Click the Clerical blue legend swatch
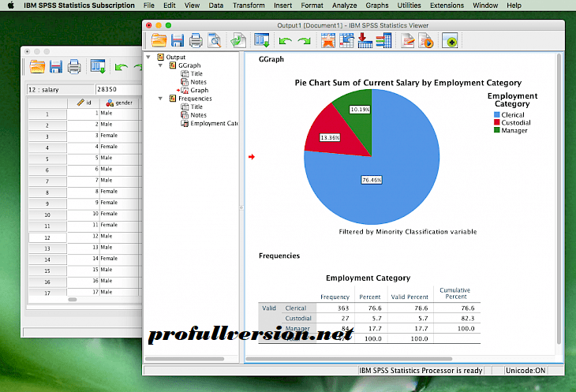 click(496, 114)
